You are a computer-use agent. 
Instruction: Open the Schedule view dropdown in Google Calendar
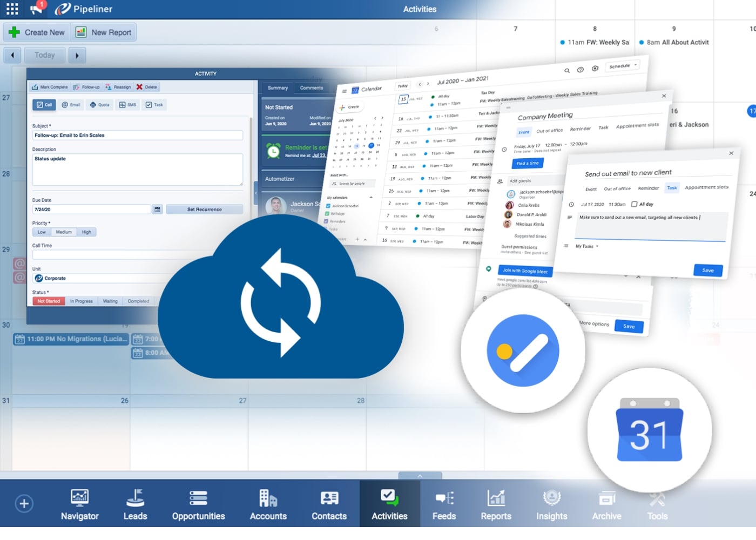coord(623,65)
